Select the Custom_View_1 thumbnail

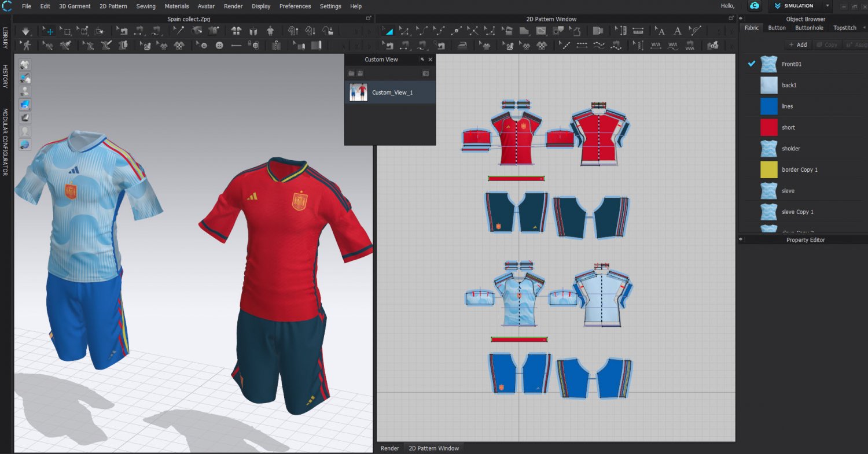(x=358, y=92)
